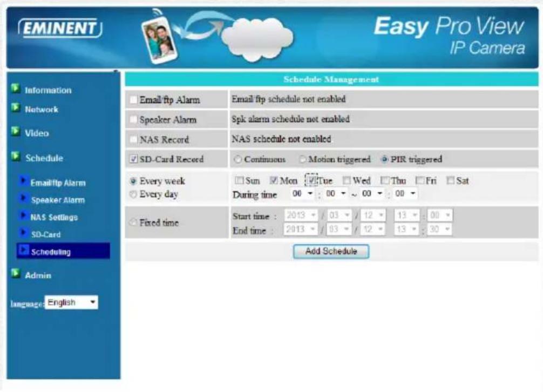Screen dimensions: 543x392
Task: Click the blue arrow icon beside Scheduling
Action: pyautogui.click(x=24, y=249)
